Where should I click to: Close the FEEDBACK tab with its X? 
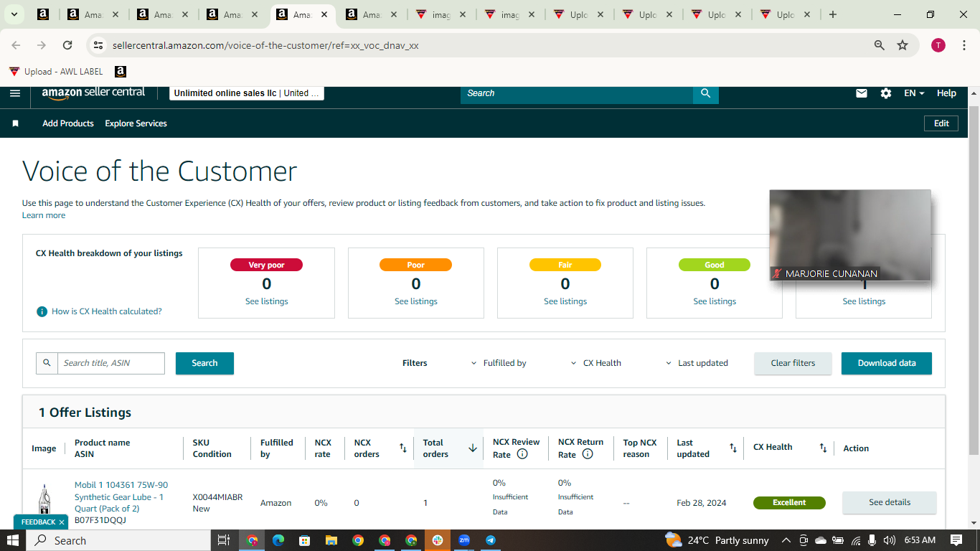click(x=62, y=522)
